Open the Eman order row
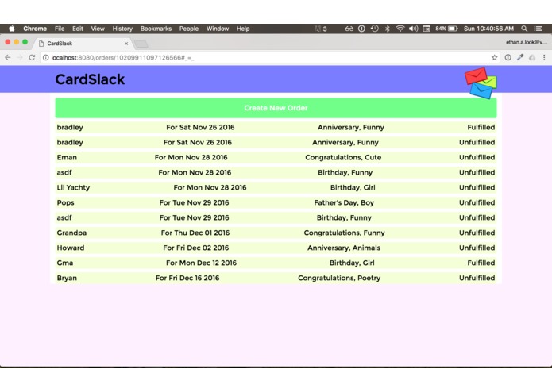 (x=276, y=157)
